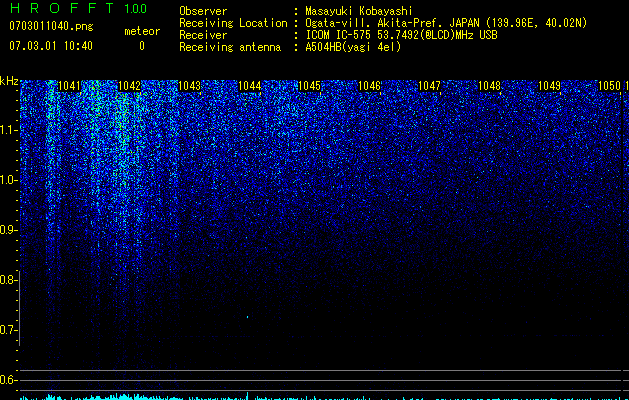Click the 1050 time marker
Screen dimensions: 629x400
click(x=610, y=86)
